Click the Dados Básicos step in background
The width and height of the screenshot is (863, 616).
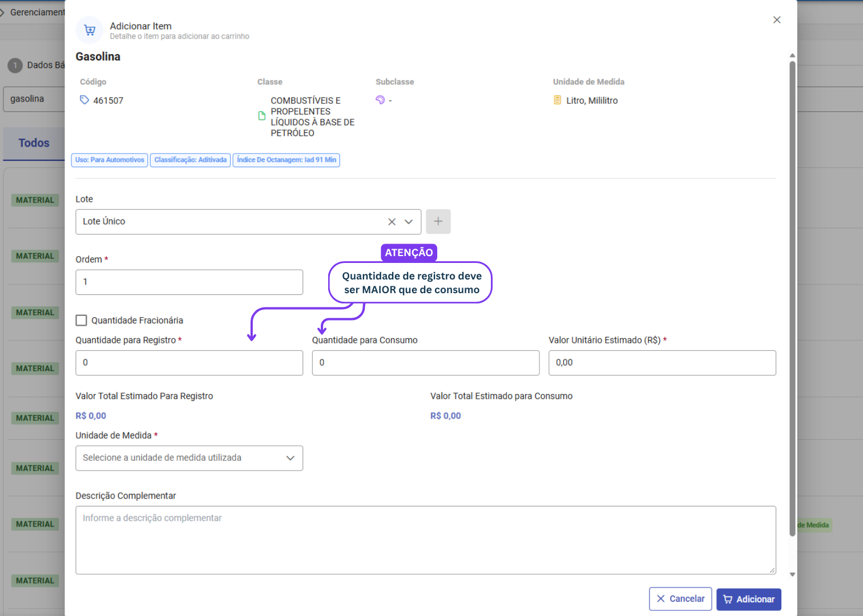pos(36,66)
